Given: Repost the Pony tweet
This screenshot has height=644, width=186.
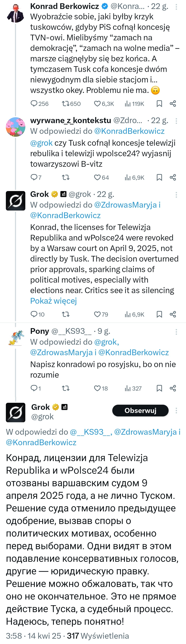Looking at the screenshot, I should point(66,388).
